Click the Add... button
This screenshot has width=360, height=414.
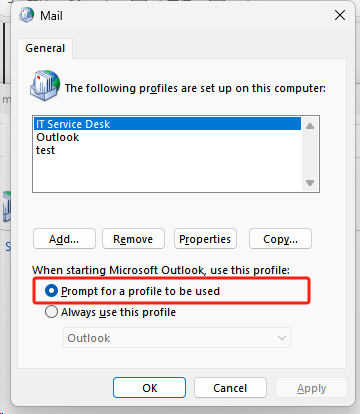click(64, 239)
